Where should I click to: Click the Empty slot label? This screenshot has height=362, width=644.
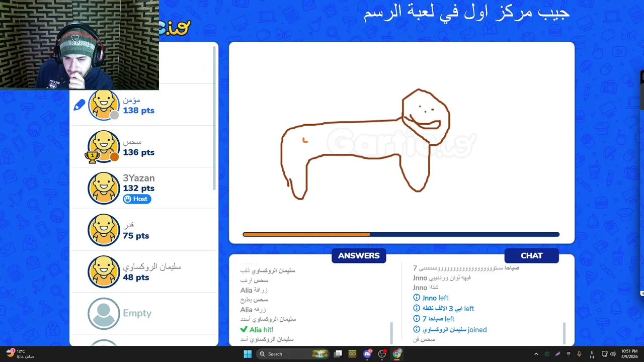point(137,313)
